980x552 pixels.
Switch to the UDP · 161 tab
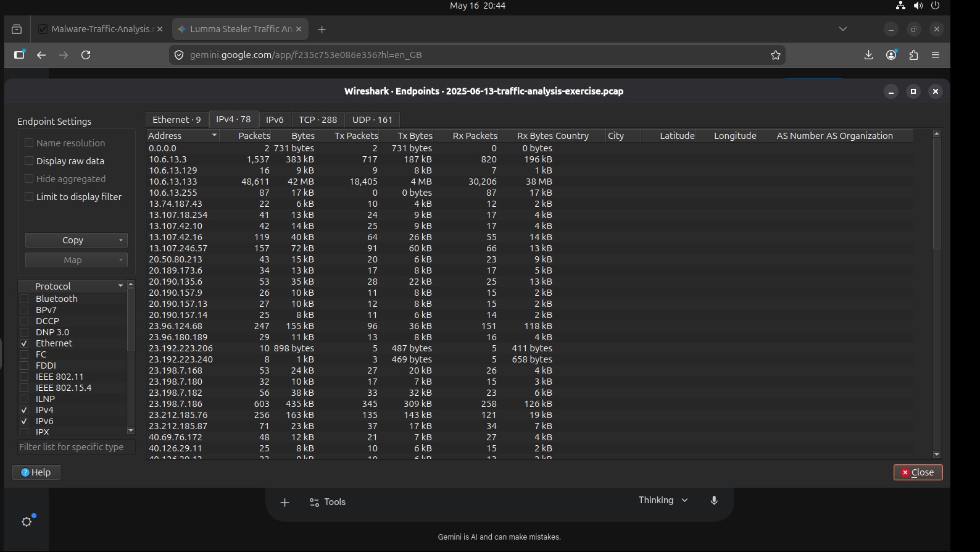click(x=372, y=120)
